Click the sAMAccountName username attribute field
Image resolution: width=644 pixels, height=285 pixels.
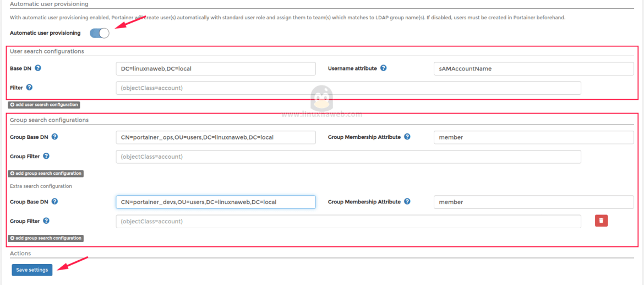tap(533, 69)
